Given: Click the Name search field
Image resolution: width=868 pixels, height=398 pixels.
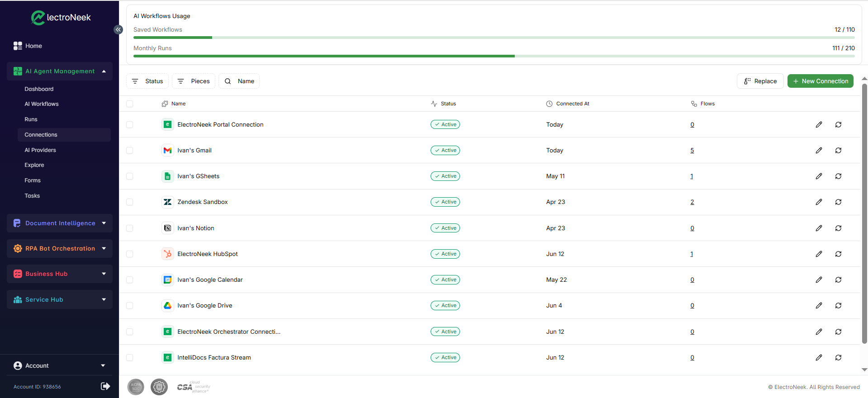Looking at the screenshot, I should click(239, 81).
